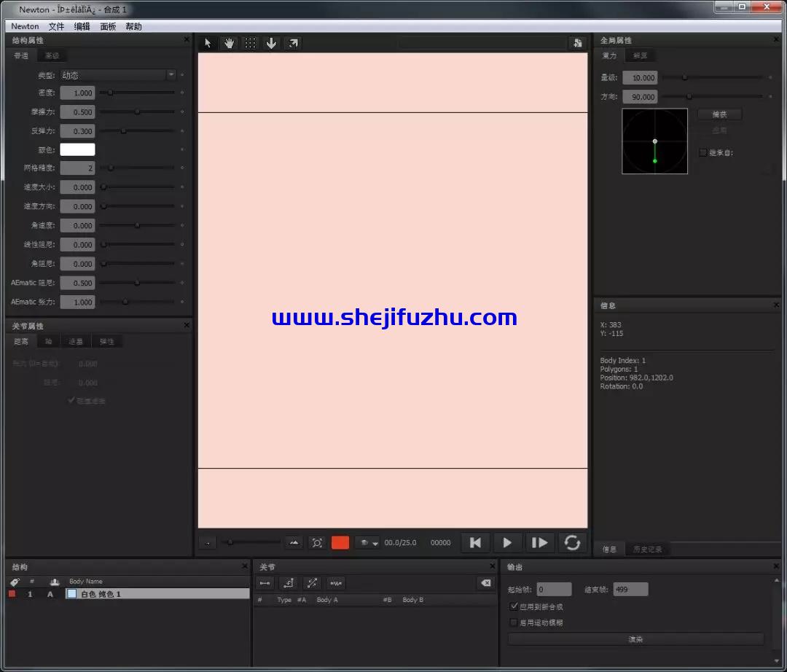Click the diagonal arrow velocity tool icon
The width and height of the screenshot is (787, 672).
pyautogui.click(x=293, y=43)
